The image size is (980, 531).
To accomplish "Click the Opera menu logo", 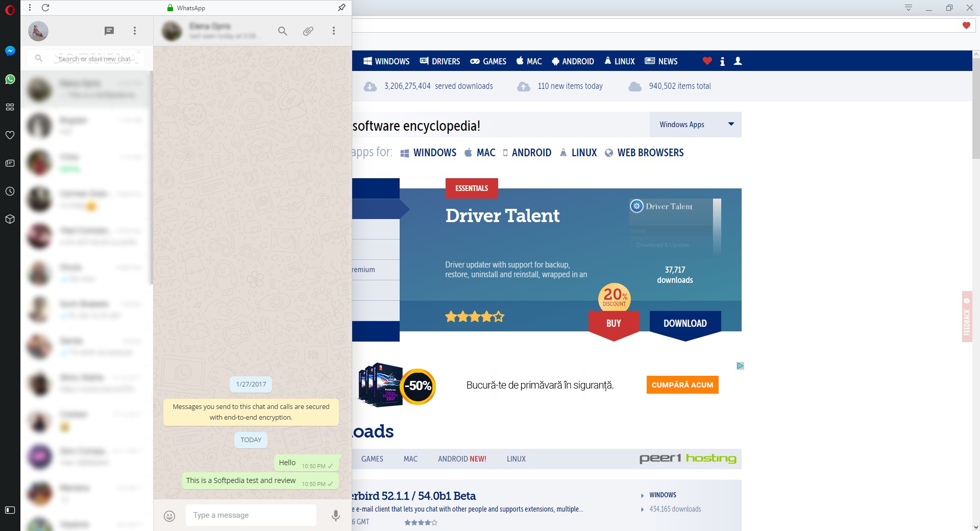I will point(10,9).
